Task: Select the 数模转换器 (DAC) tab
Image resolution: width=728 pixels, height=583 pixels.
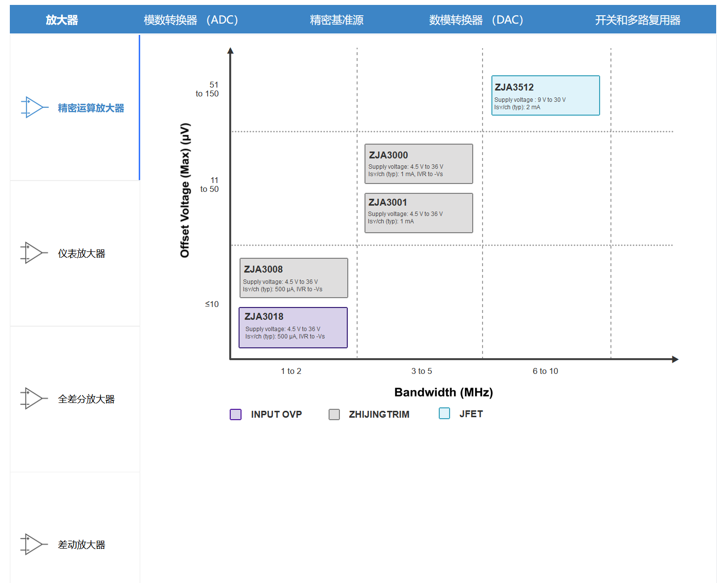Action: (x=476, y=20)
